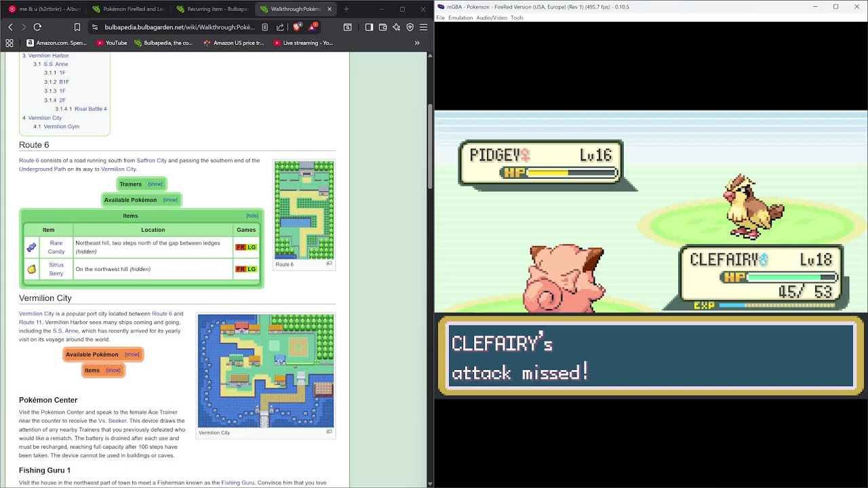Show the Route 6 Trainers table
This screenshot has width=868, height=488.
click(155, 184)
